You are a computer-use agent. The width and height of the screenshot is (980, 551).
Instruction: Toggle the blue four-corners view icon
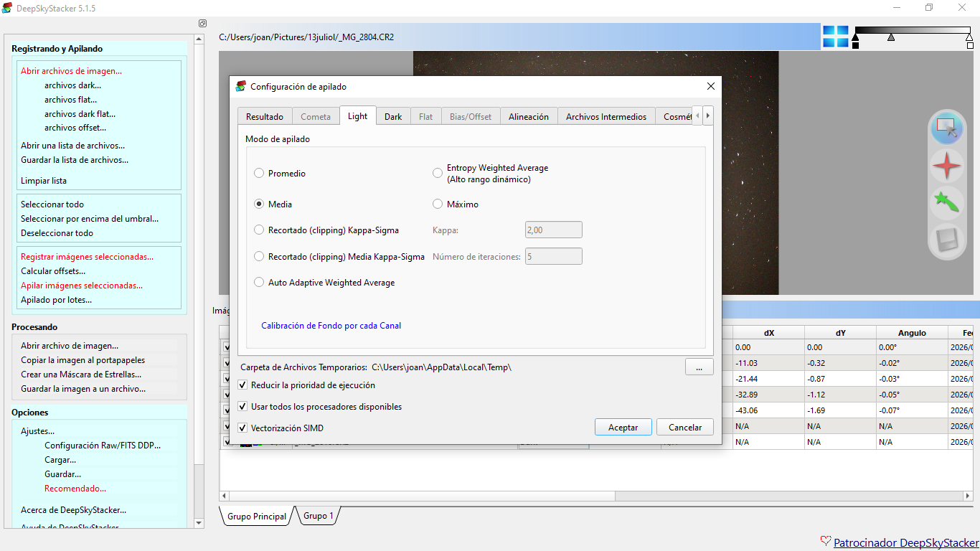click(x=835, y=36)
